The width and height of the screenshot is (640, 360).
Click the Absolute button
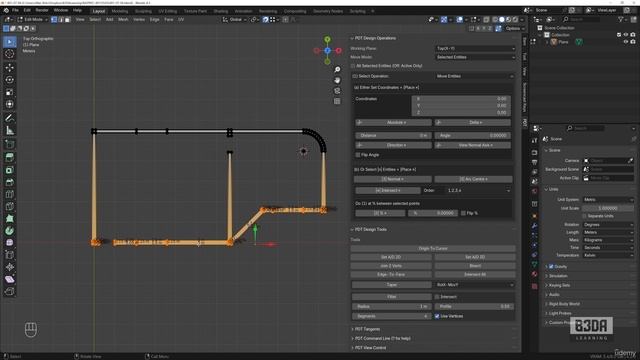tap(393, 122)
